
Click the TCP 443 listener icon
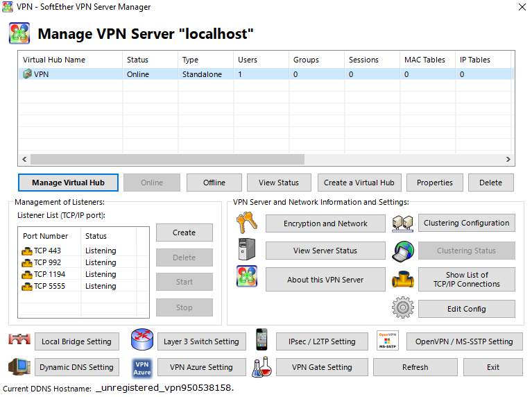tap(27, 251)
